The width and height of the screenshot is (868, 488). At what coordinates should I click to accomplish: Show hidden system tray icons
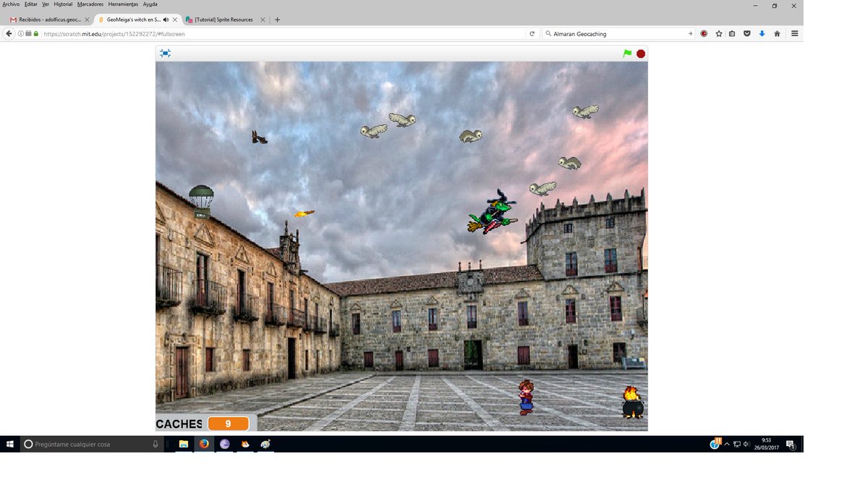[727, 444]
